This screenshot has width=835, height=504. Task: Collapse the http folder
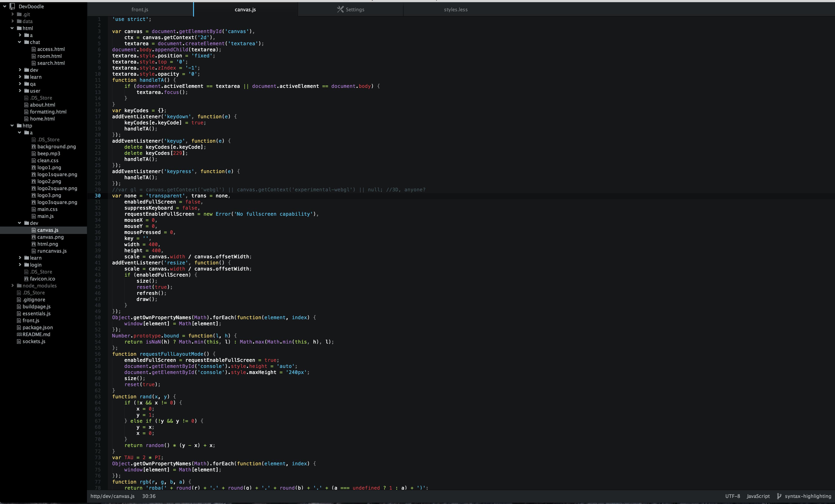pyautogui.click(x=12, y=125)
